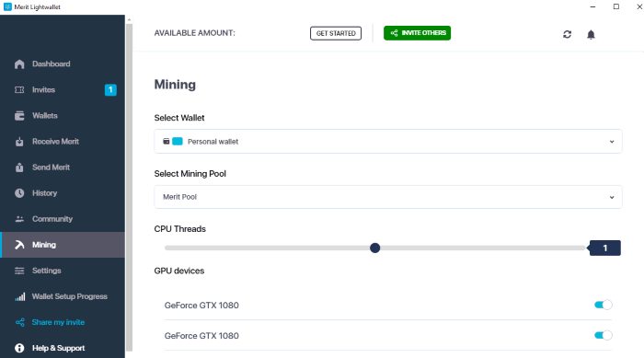Expand the Select Wallet dropdown arrow
The width and height of the screenshot is (644, 358).
(x=612, y=142)
